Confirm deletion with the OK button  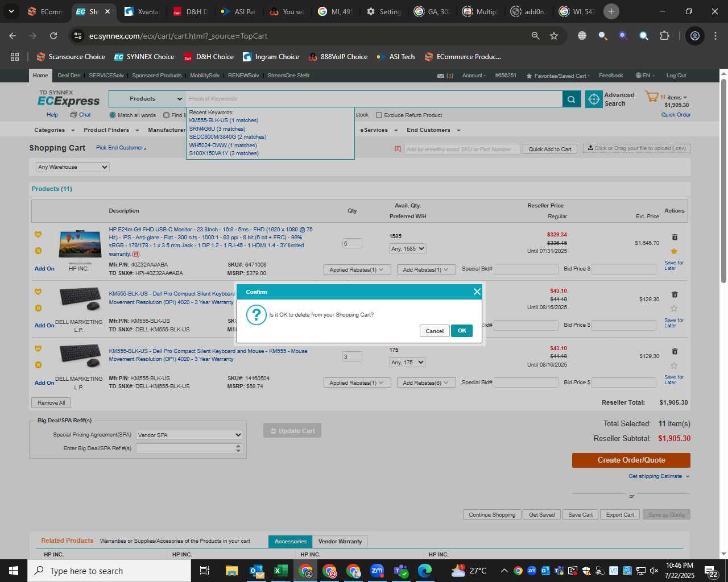click(x=461, y=331)
